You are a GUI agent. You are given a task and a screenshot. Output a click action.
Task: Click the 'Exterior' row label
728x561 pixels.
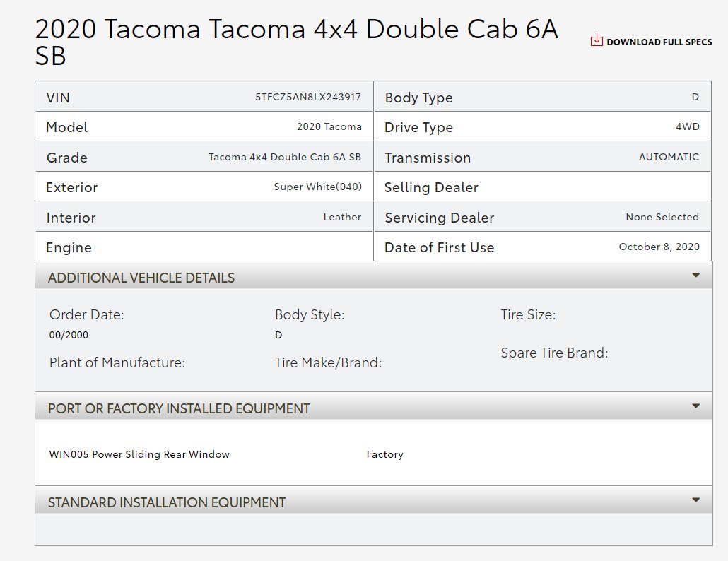pyautogui.click(x=72, y=187)
